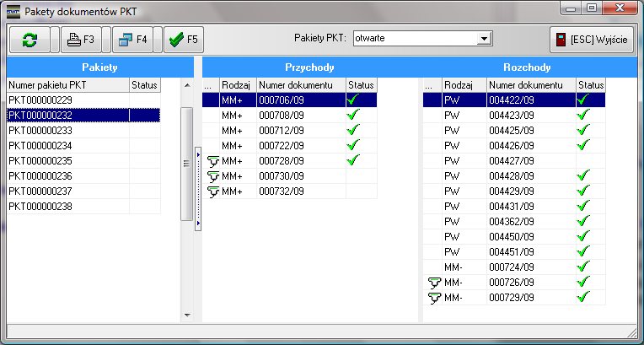Viewport: 644px width, 345px height.
Task: Click the F5 green checkmark button
Action: click(x=181, y=39)
